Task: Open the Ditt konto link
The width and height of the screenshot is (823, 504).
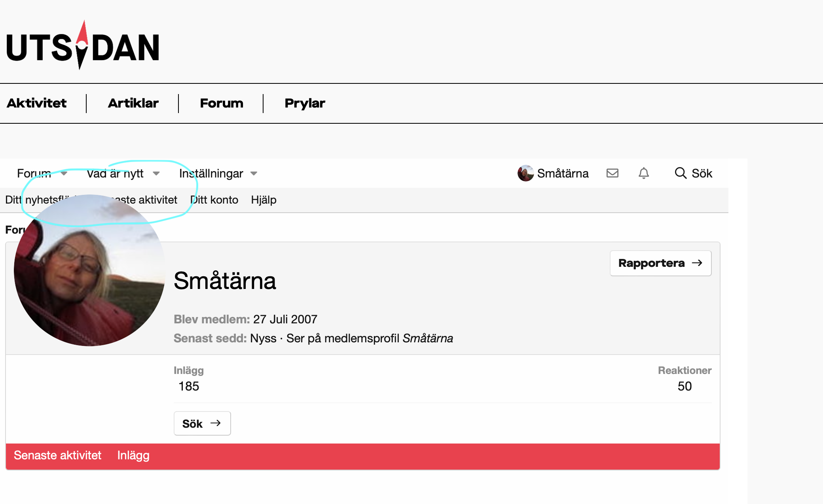Action: [x=215, y=200]
